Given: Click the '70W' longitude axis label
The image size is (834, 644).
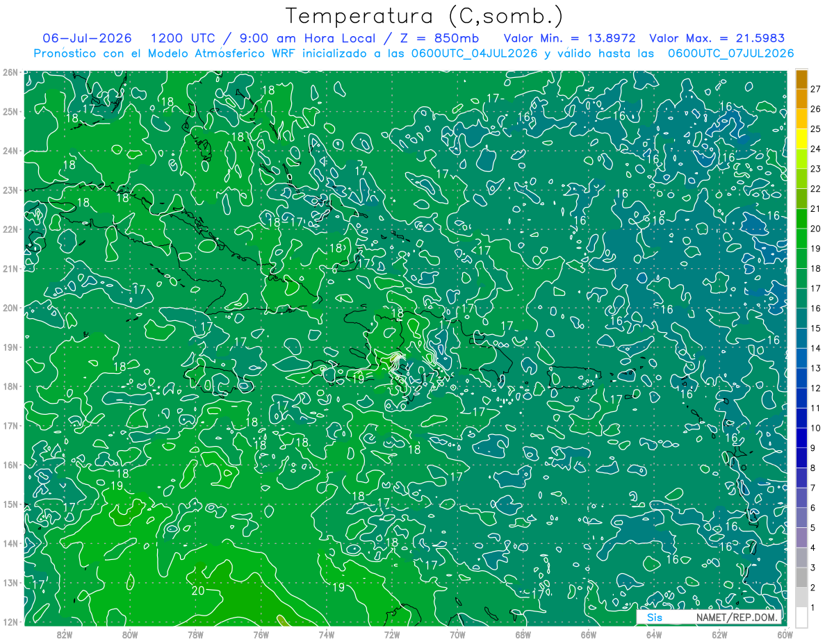Looking at the screenshot, I should coord(457,634).
